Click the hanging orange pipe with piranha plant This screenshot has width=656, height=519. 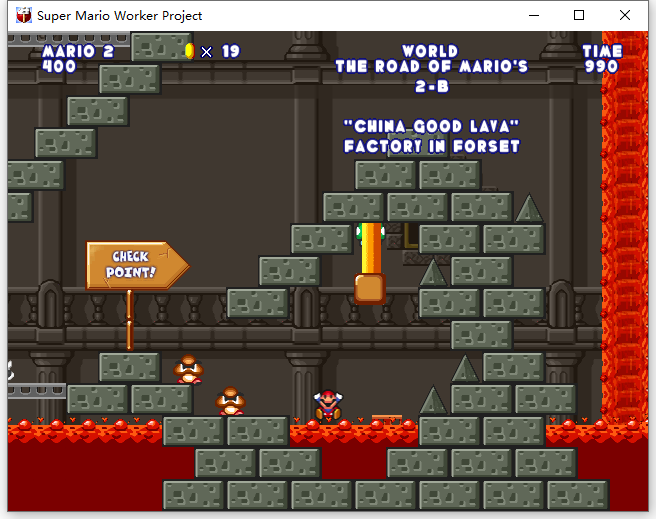[x=370, y=263]
